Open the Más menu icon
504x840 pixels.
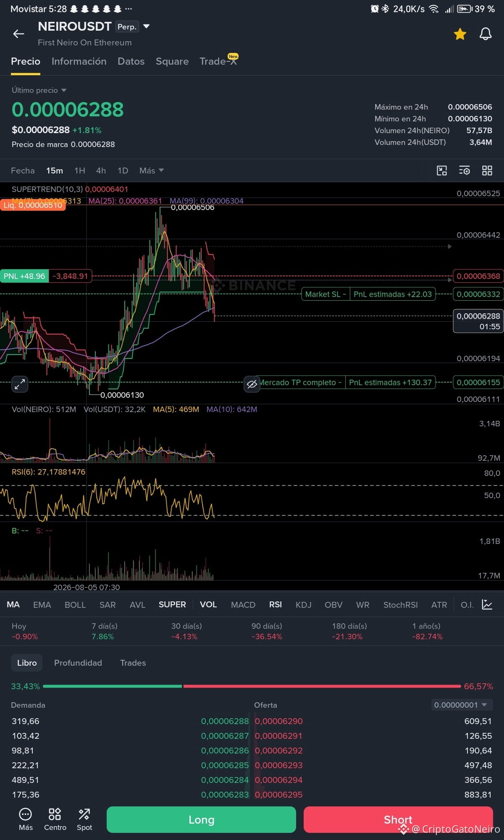(26, 819)
